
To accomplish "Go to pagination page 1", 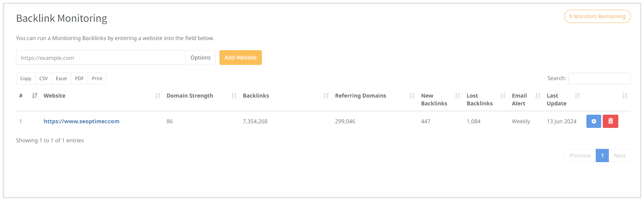I will [x=602, y=156].
